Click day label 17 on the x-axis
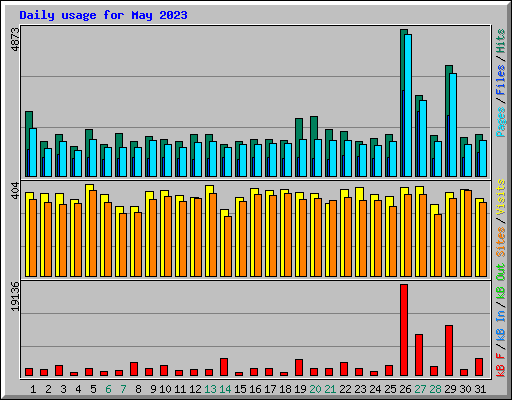The height and width of the screenshot is (400, 512). [x=270, y=389]
